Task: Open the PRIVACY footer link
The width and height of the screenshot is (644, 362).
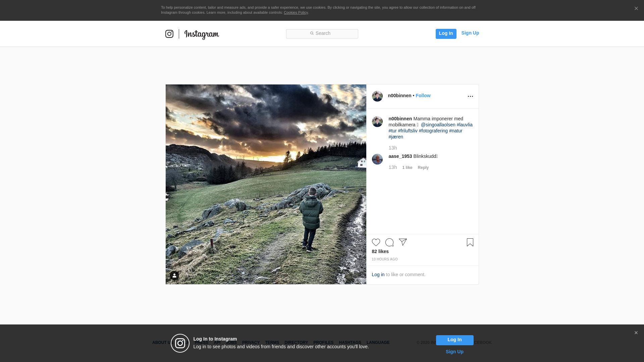Action: (x=251, y=343)
